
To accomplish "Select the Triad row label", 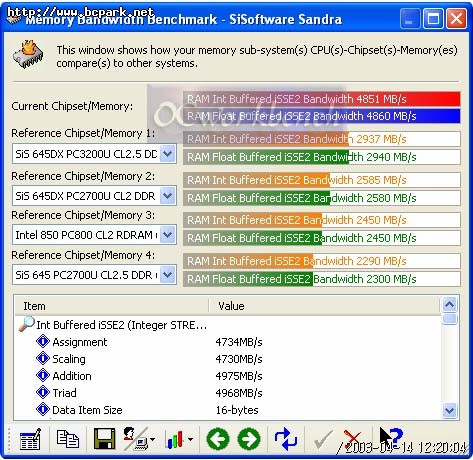I will [64, 393].
